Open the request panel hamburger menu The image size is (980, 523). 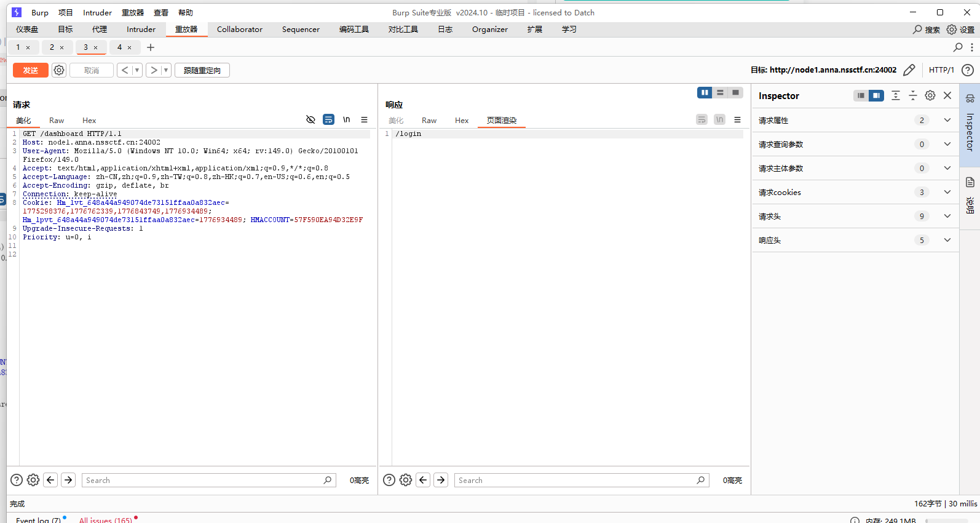[364, 120]
